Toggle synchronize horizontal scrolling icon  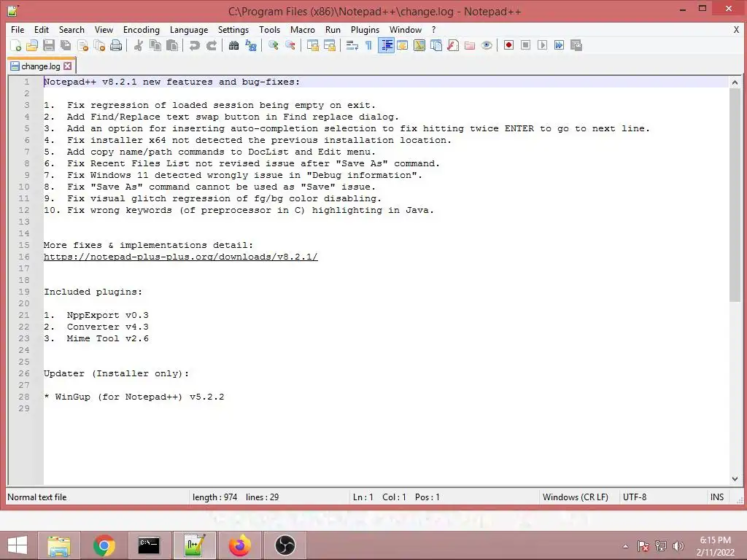click(329, 46)
